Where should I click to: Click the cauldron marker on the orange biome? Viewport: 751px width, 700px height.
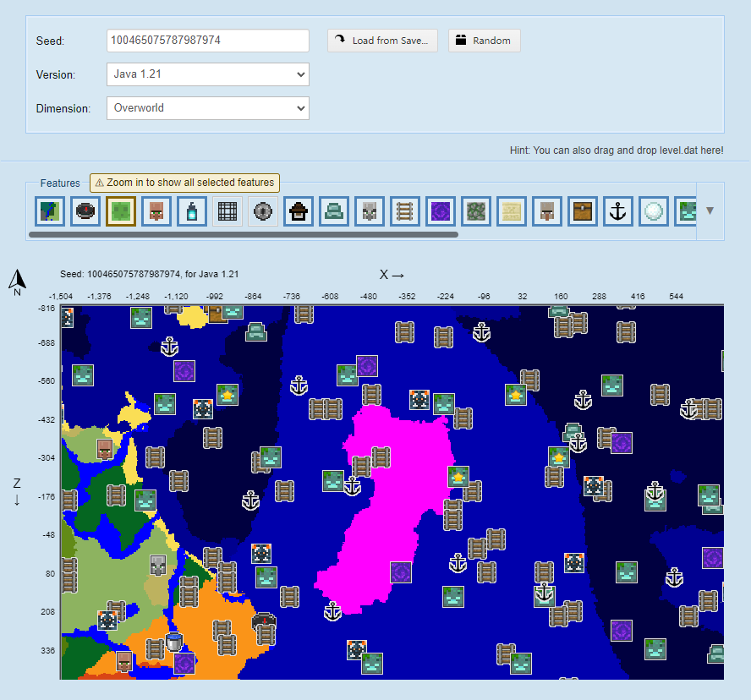point(174,642)
